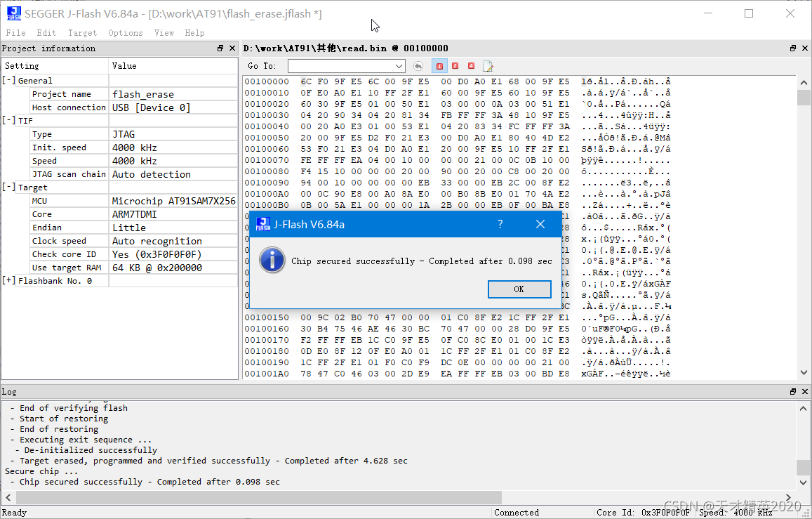Click OK in the J-Flash dialog

coord(519,289)
